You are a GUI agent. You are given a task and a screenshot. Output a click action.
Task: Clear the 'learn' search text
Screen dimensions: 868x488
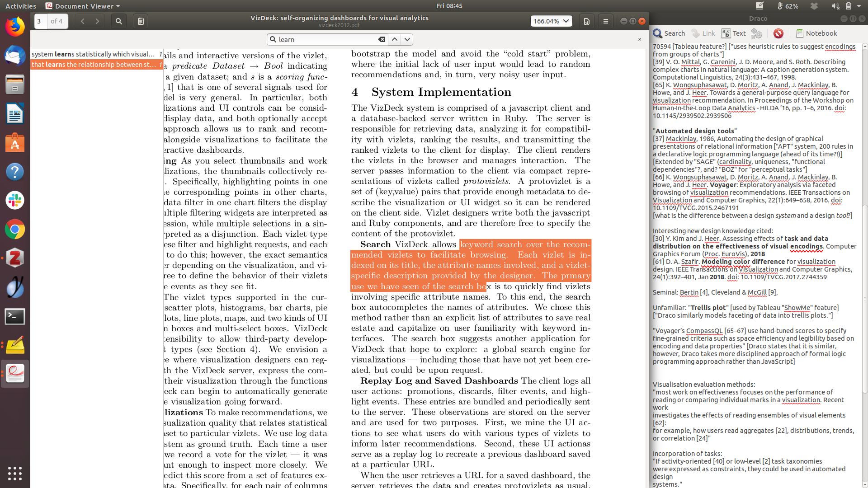tap(382, 39)
